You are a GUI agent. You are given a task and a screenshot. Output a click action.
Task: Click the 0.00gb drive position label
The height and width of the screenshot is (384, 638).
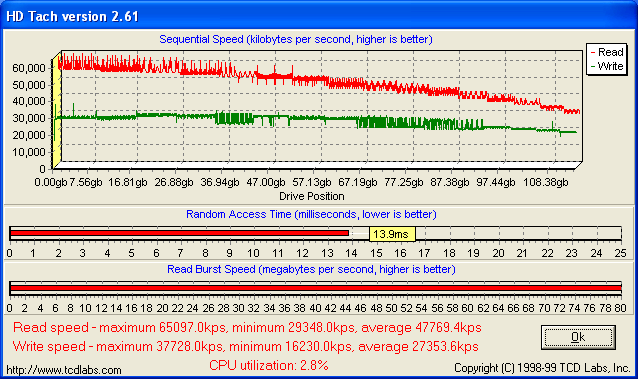click(x=50, y=182)
